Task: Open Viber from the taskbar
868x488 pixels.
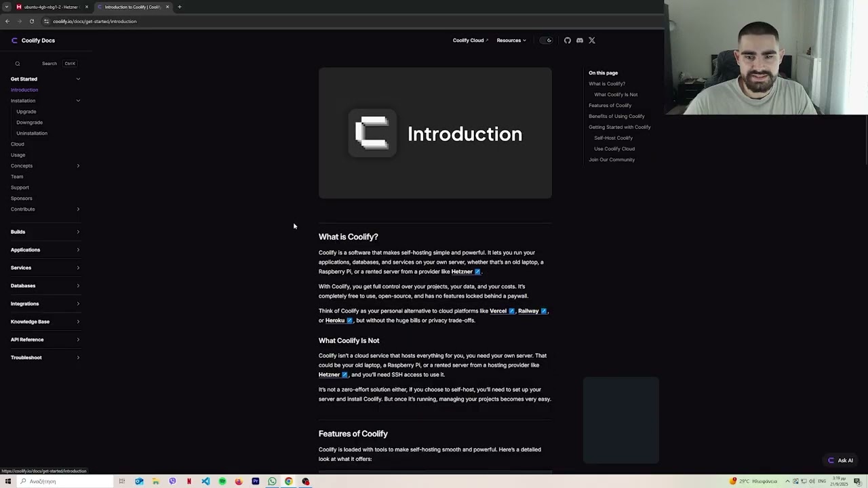Action: [172, 481]
